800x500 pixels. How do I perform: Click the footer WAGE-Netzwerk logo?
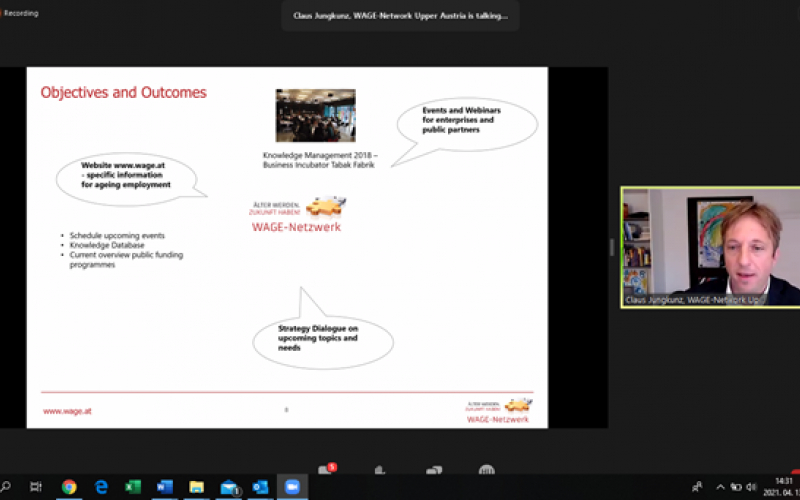[498, 411]
